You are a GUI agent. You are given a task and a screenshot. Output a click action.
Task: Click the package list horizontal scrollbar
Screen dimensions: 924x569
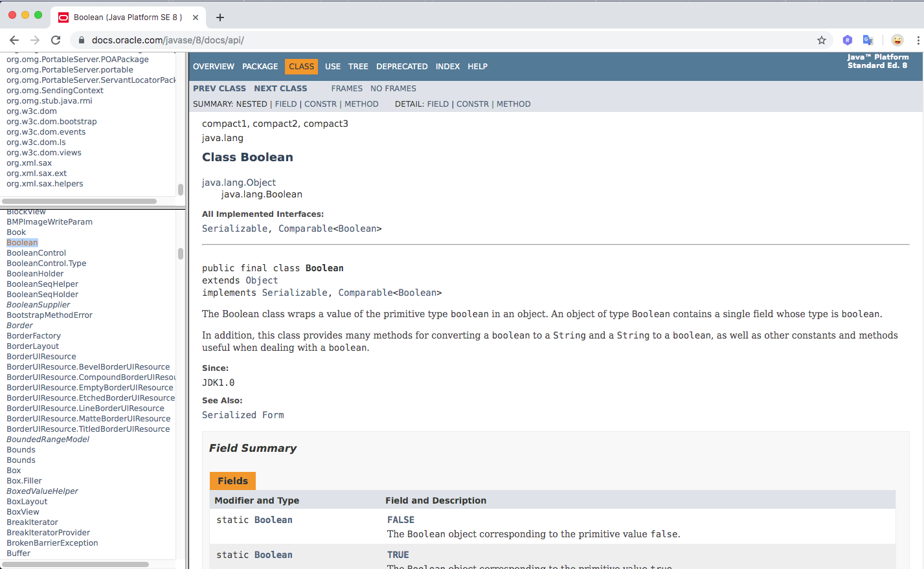78,201
